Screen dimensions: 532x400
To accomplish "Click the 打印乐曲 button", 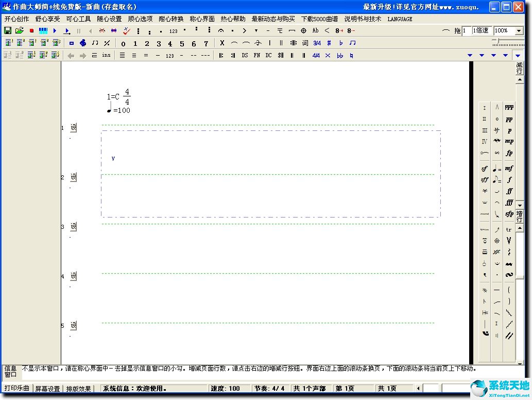I will [16, 388].
